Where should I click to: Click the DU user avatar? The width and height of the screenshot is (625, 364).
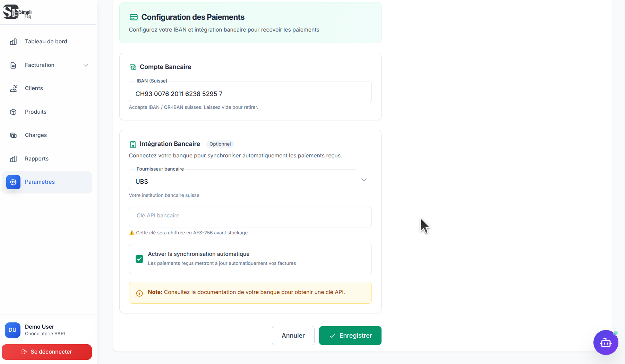pyautogui.click(x=12, y=330)
